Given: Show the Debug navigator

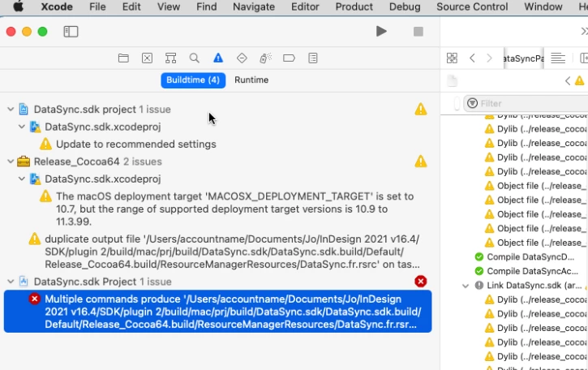Looking at the screenshot, I should point(265,58).
